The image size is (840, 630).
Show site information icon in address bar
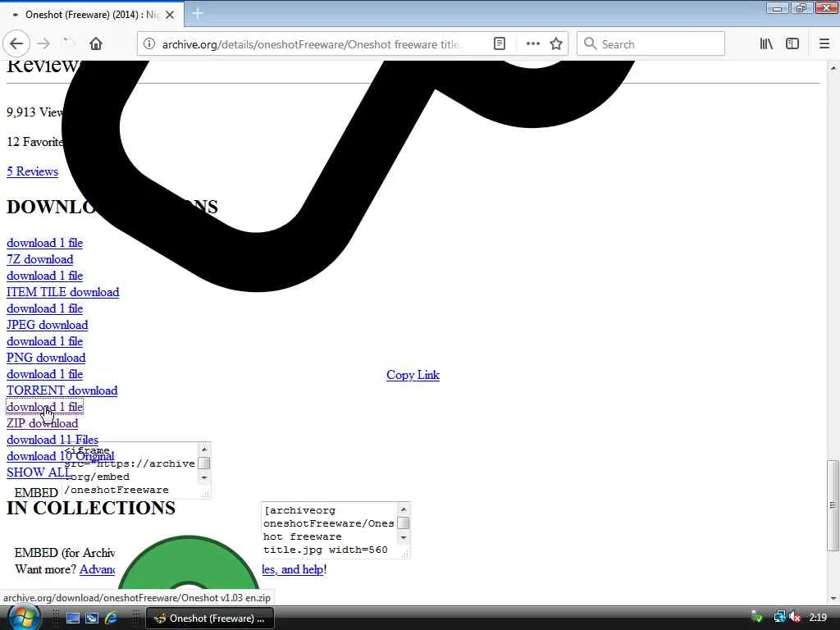pyautogui.click(x=149, y=44)
